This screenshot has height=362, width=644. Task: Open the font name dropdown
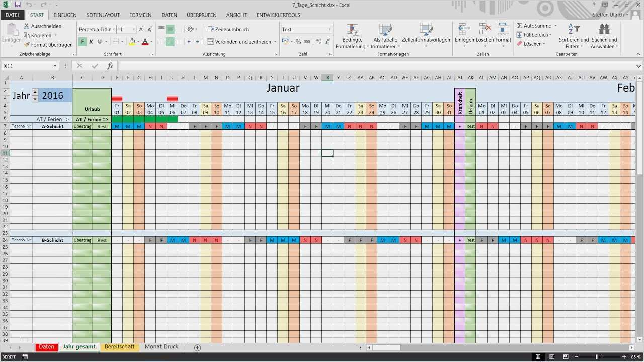pyautogui.click(x=114, y=29)
